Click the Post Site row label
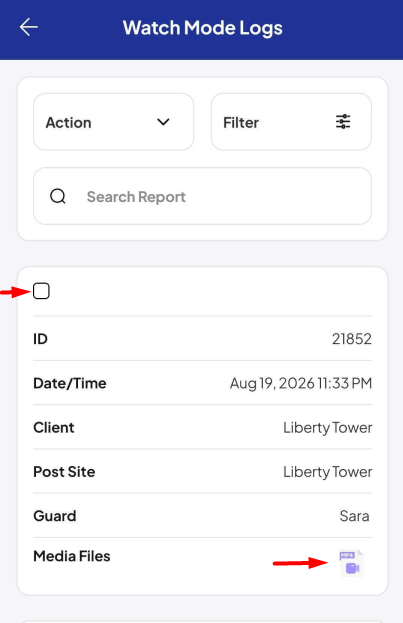This screenshot has width=403, height=623. (64, 472)
